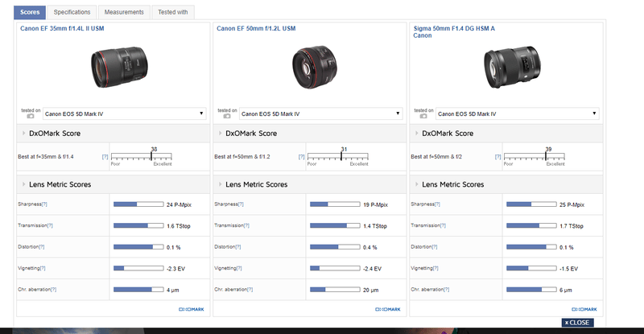Click the Sigma 50mm DxOMark score scale
This screenshot has width=644, height=334.
pos(545,156)
